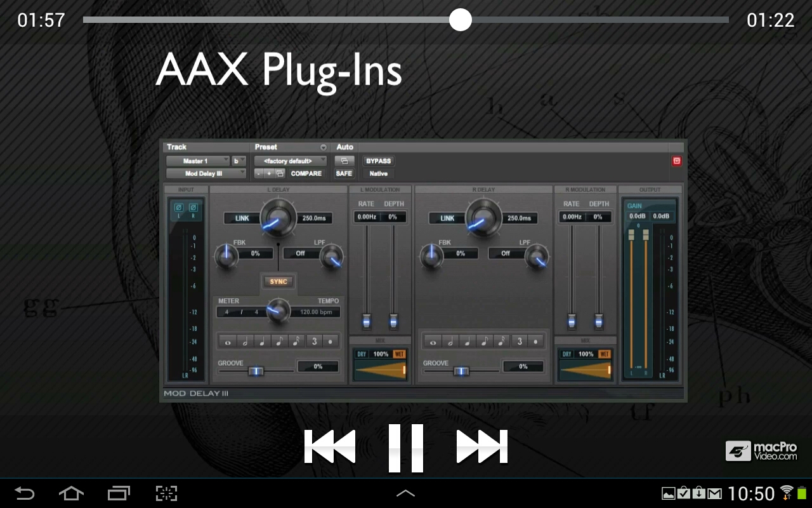Click the whole note duration icon in L Delay

[228, 341]
